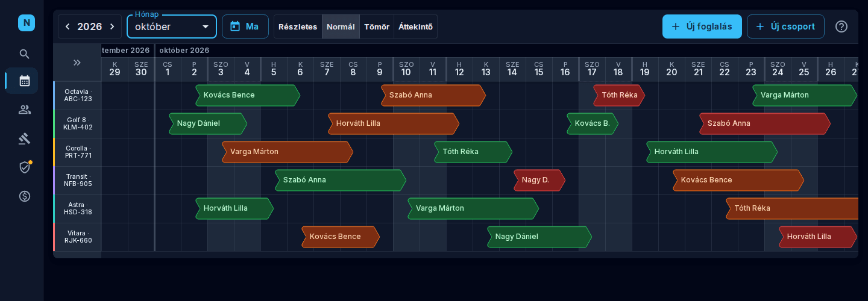Go to next year arrow

(111, 26)
